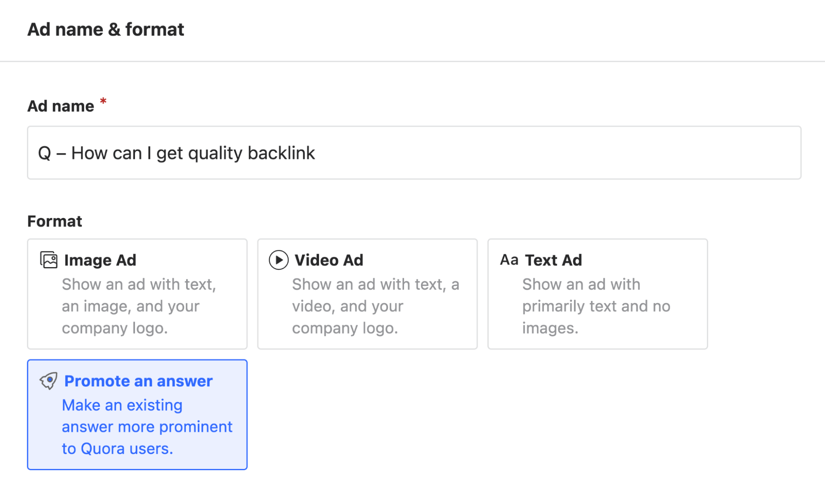Click the play icon on the Video Ad card
The height and width of the screenshot is (504, 825).
click(278, 260)
